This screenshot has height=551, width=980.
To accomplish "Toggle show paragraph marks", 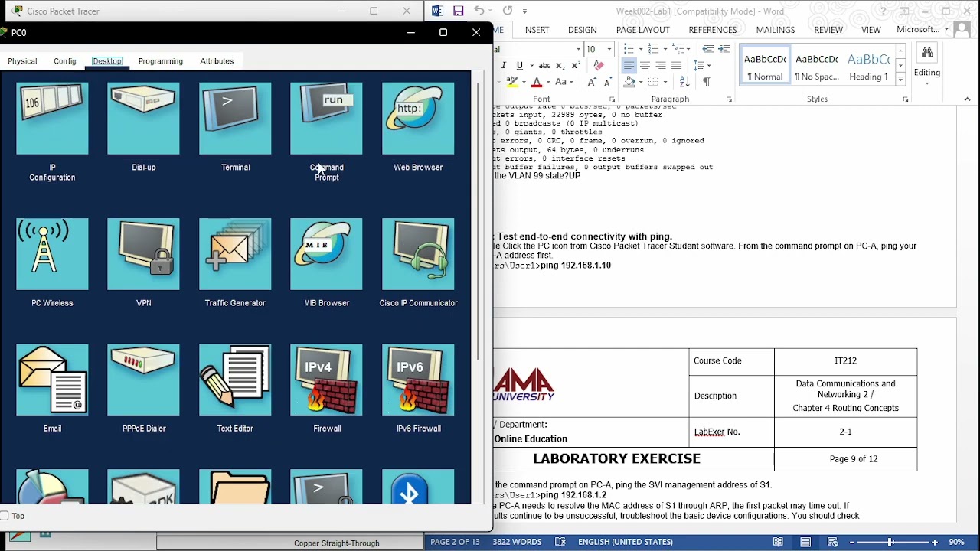I will (x=706, y=82).
